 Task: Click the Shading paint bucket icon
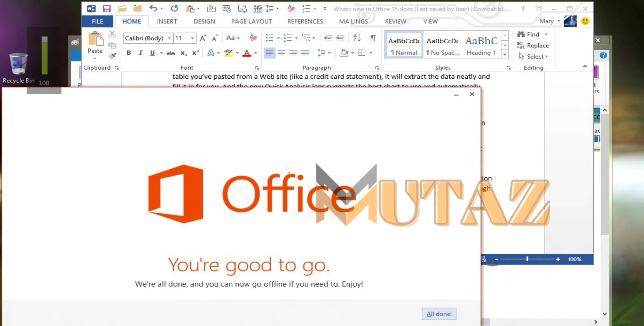344,53
